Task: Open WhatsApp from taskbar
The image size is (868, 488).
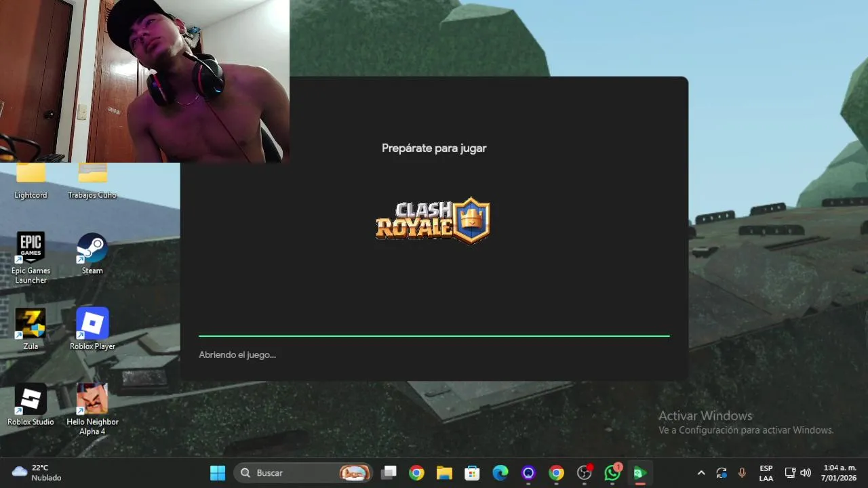Action: pyautogui.click(x=612, y=473)
